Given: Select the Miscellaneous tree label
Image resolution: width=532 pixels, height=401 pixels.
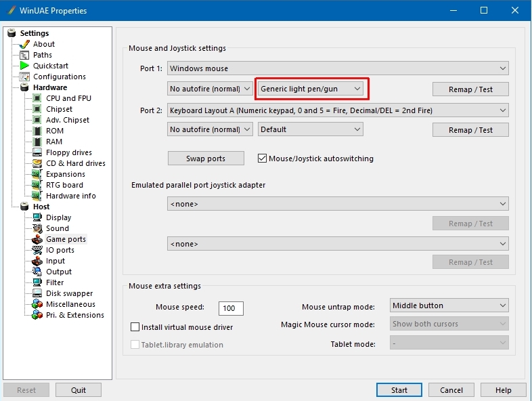Looking at the screenshot, I should point(70,304).
